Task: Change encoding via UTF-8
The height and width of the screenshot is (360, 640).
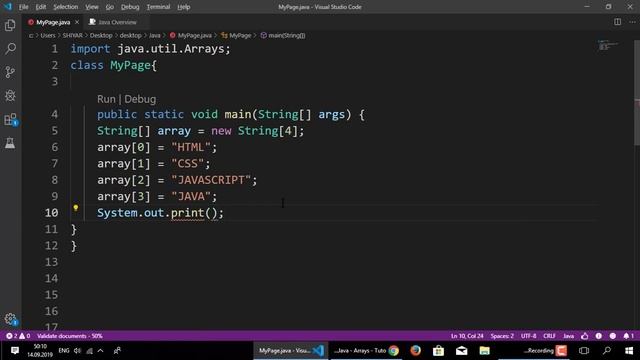Action: (529, 336)
